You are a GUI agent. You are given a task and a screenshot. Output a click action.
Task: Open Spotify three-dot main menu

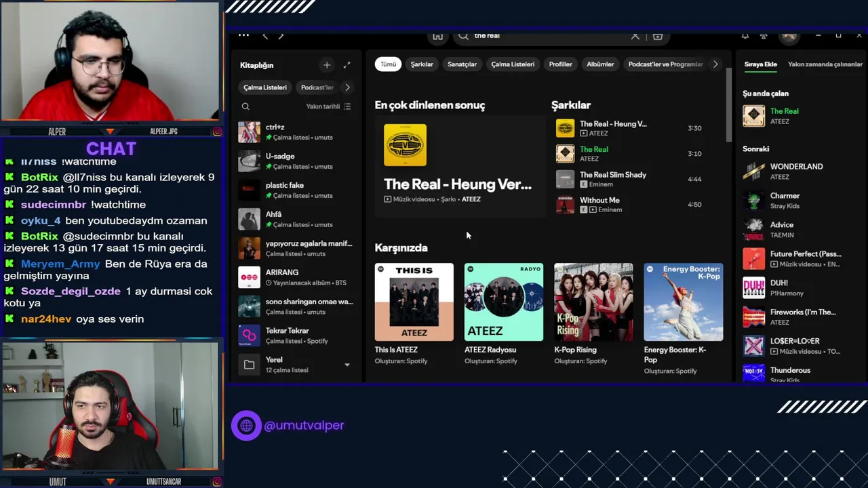(243, 36)
